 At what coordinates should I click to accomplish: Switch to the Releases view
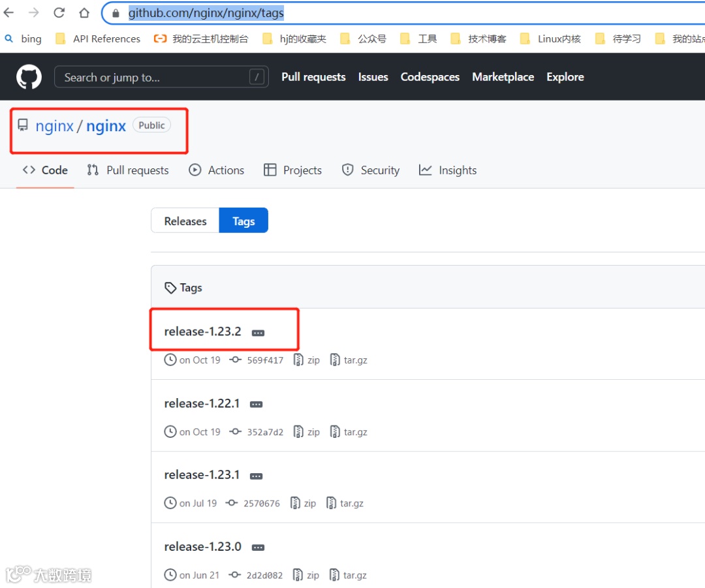pyautogui.click(x=185, y=221)
